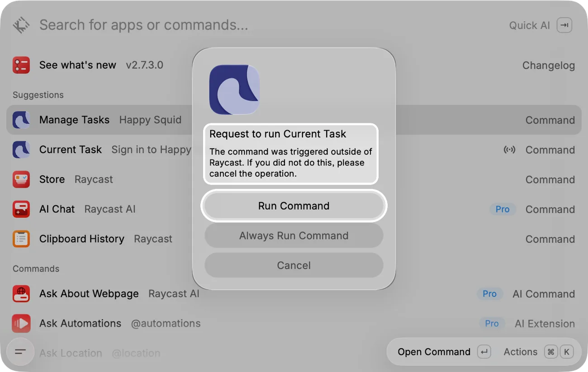This screenshot has width=588, height=372.
Task: Click the Tab key icon beside Quick AI
Action: point(564,25)
